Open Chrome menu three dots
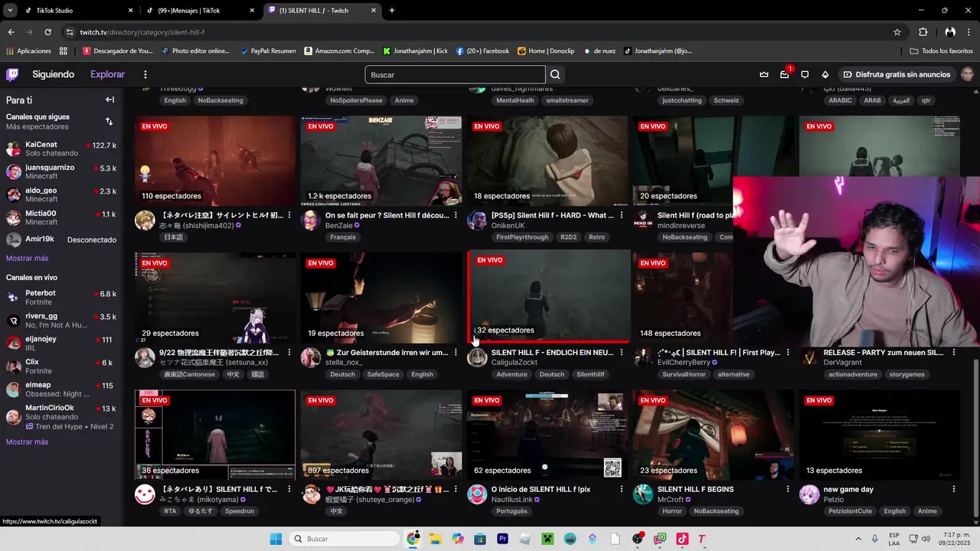This screenshot has width=980, height=551. [x=969, y=32]
